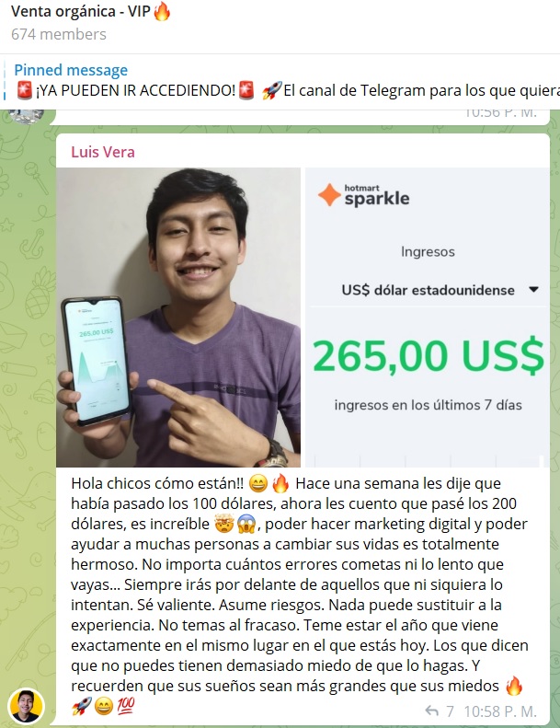
Task: Click the grinning emoji after cómo están
Action: (x=258, y=484)
